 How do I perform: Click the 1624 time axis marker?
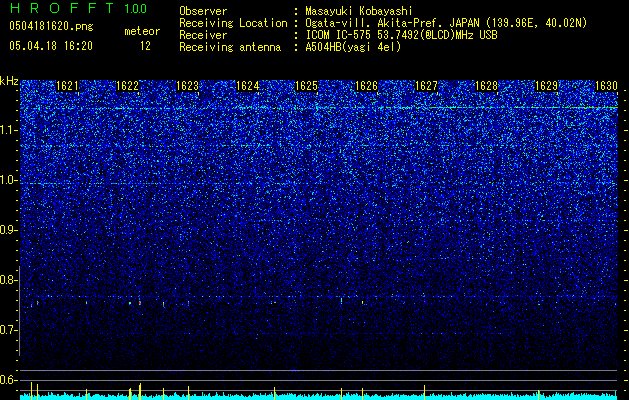pyautogui.click(x=248, y=86)
